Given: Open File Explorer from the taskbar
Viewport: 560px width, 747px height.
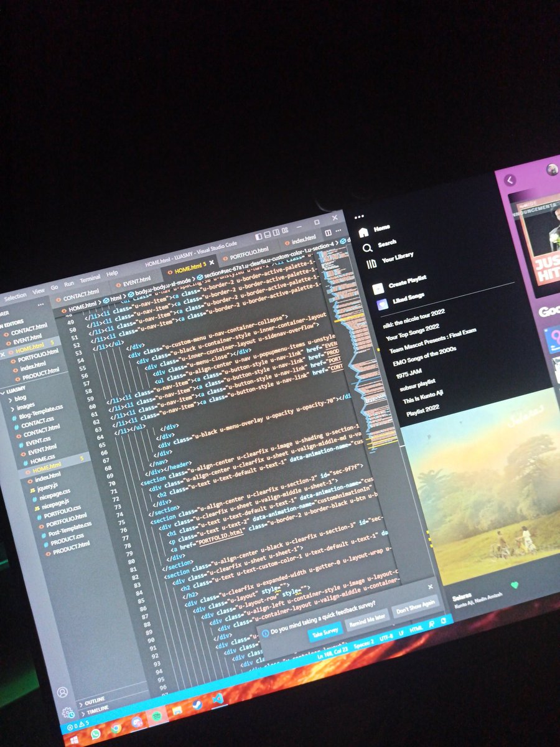Looking at the screenshot, I should tap(177, 709).
